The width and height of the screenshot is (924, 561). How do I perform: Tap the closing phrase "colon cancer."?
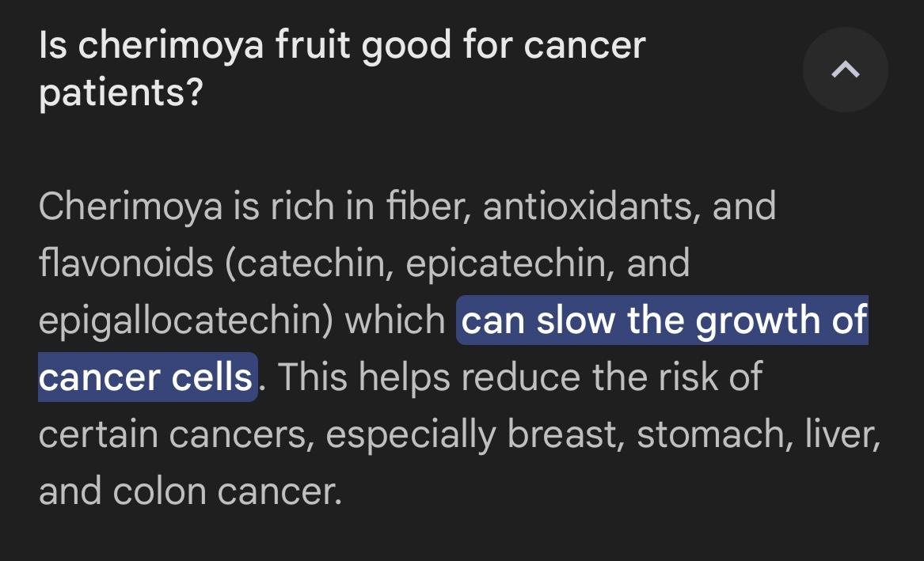click(x=227, y=491)
